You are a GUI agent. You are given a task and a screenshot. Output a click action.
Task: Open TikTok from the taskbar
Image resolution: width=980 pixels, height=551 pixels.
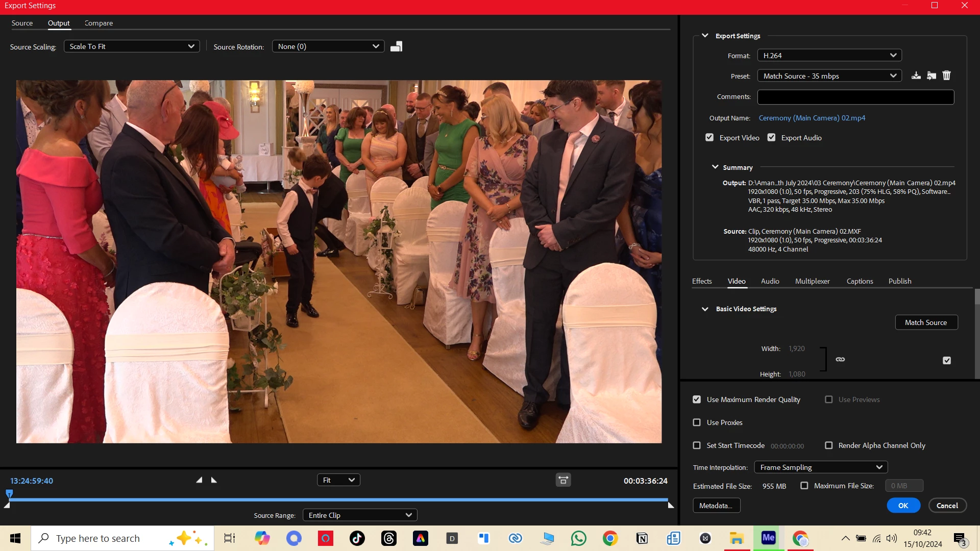357,538
